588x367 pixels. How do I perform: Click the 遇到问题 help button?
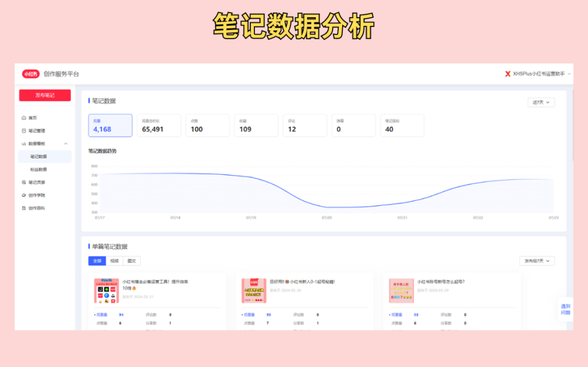point(566,310)
